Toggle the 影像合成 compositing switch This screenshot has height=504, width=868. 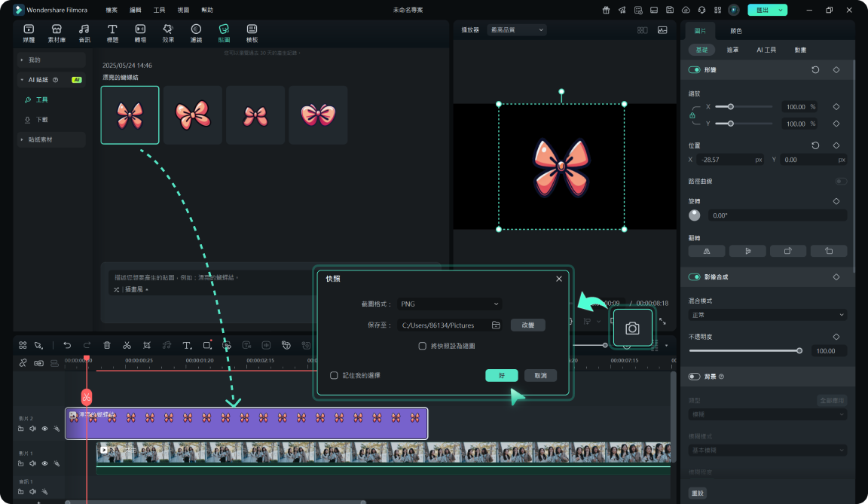(694, 276)
